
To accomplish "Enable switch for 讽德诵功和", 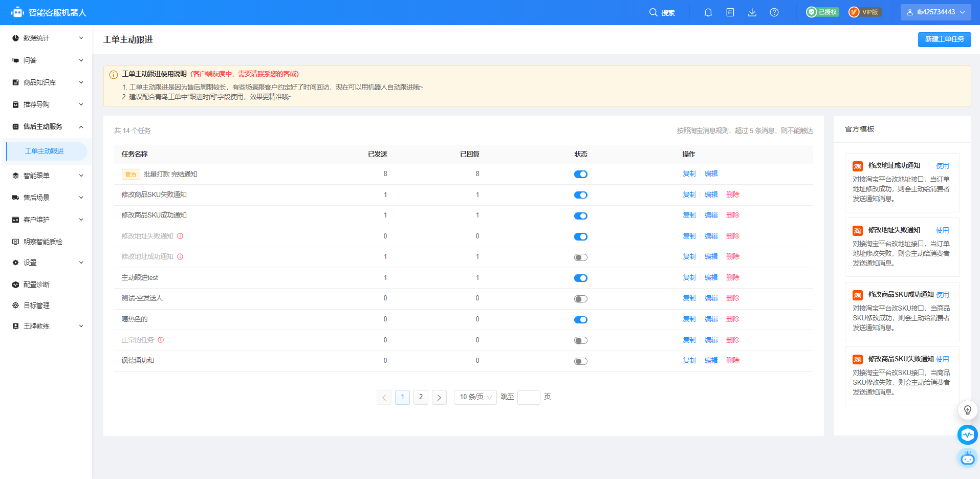I will point(580,361).
